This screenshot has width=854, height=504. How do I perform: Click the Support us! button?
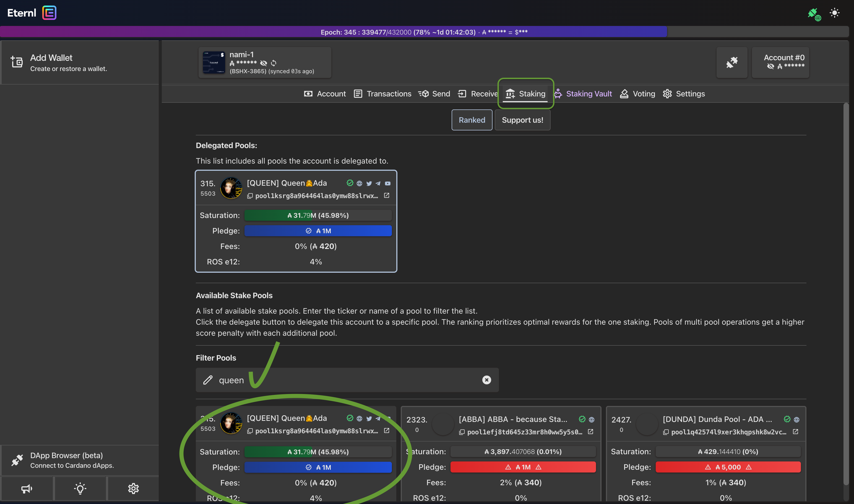pos(522,120)
